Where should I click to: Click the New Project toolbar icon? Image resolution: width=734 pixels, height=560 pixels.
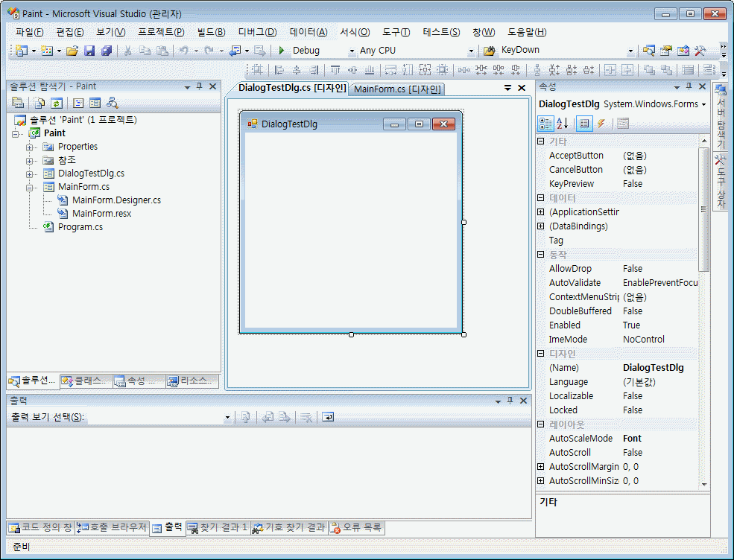(22, 51)
